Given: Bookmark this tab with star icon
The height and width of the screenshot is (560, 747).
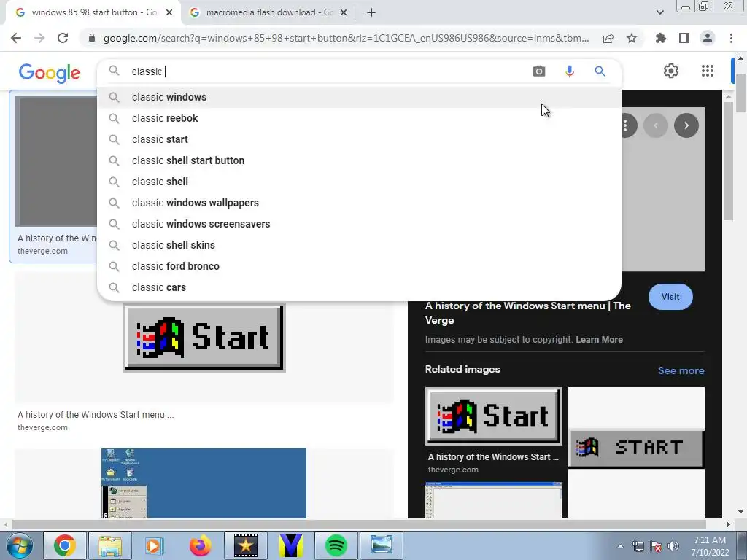Looking at the screenshot, I should pos(632,38).
